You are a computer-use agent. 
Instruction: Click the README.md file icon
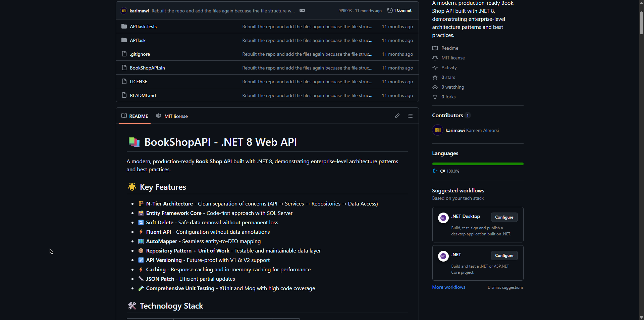124,95
